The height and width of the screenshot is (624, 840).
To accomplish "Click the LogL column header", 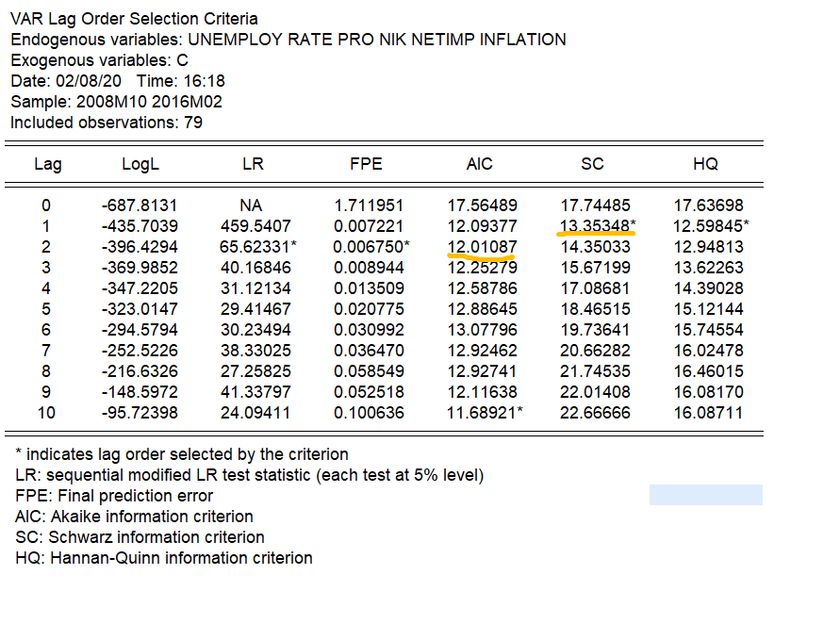I will 140,164.
